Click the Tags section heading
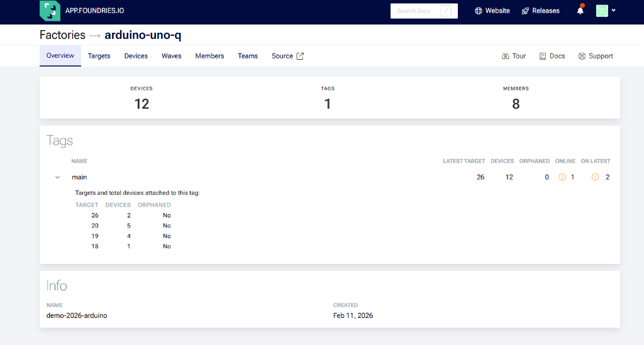The width and height of the screenshot is (644, 345). (60, 141)
